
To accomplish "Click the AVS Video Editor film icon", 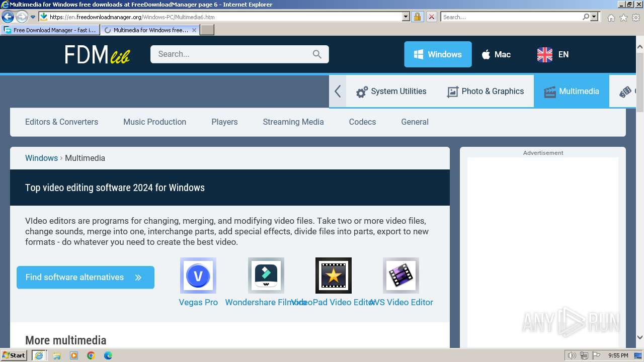I will pos(401,276).
